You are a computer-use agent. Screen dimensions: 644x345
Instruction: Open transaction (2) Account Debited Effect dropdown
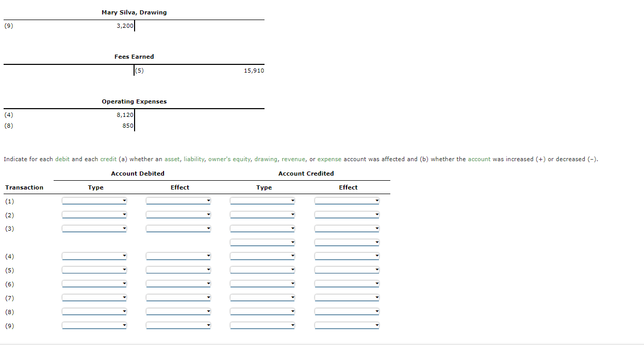178,215
